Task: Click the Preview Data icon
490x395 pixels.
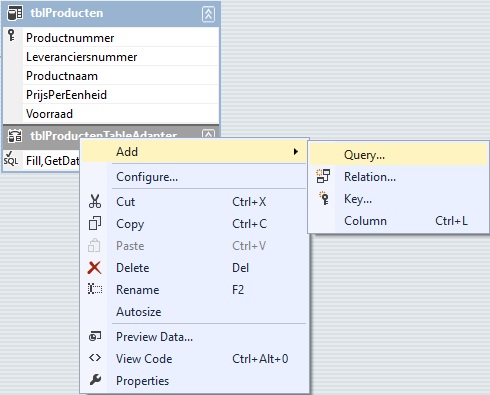Action: click(95, 336)
